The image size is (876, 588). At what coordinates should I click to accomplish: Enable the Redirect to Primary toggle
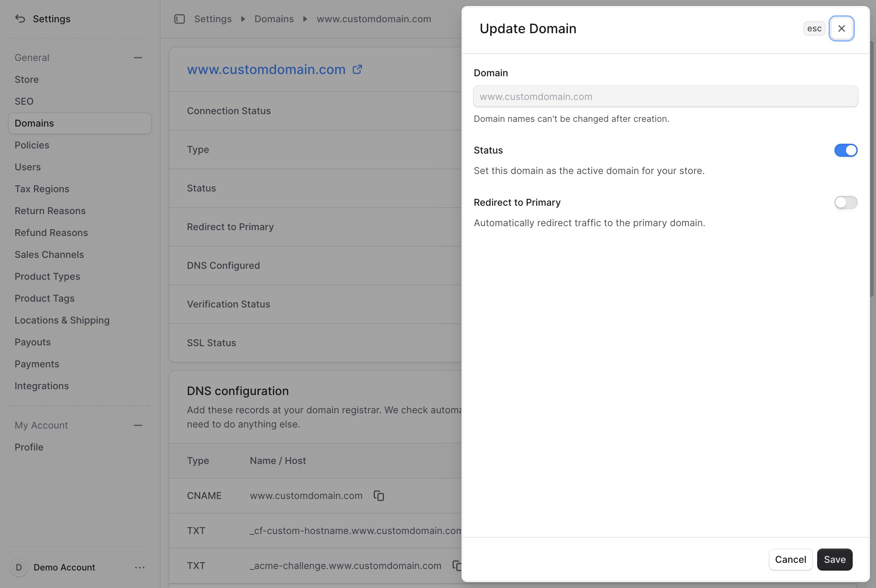[x=846, y=202]
